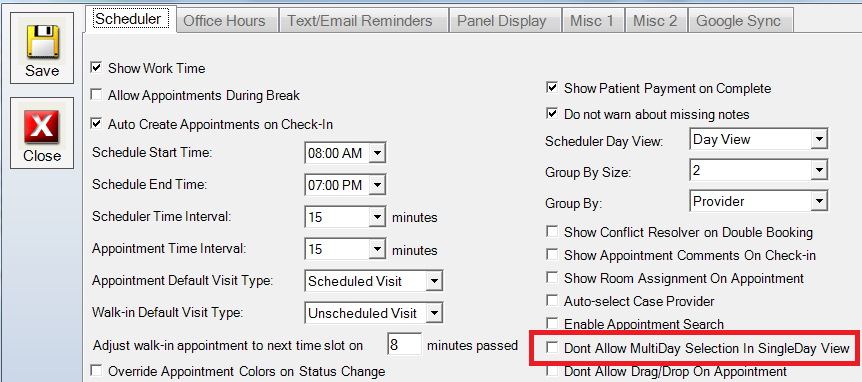Uncheck Show Work Time
This screenshot has height=382, width=862.
click(97, 68)
